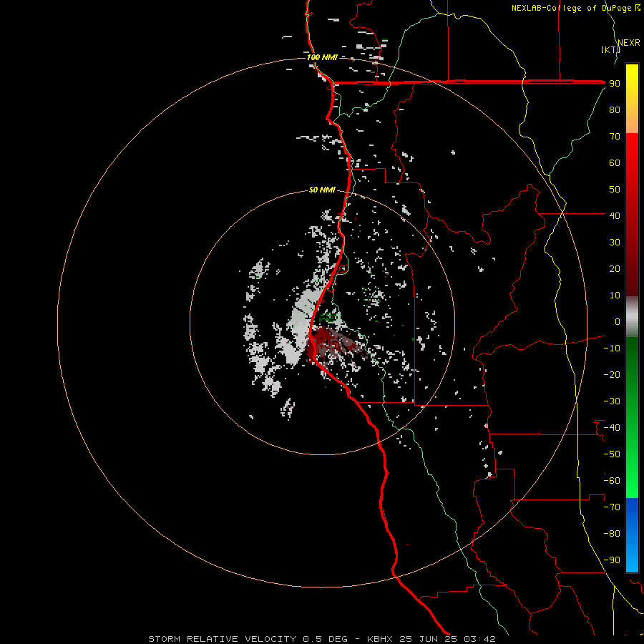The image size is (644, 644).
Task: Click the STORM RELATIVE VELOCITY footer caption
Action: coord(322,639)
